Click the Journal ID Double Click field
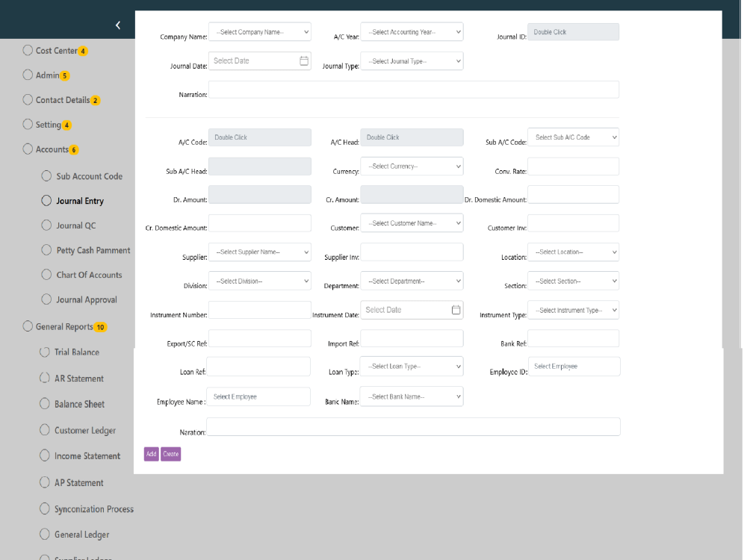 click(x=573, y=32)
